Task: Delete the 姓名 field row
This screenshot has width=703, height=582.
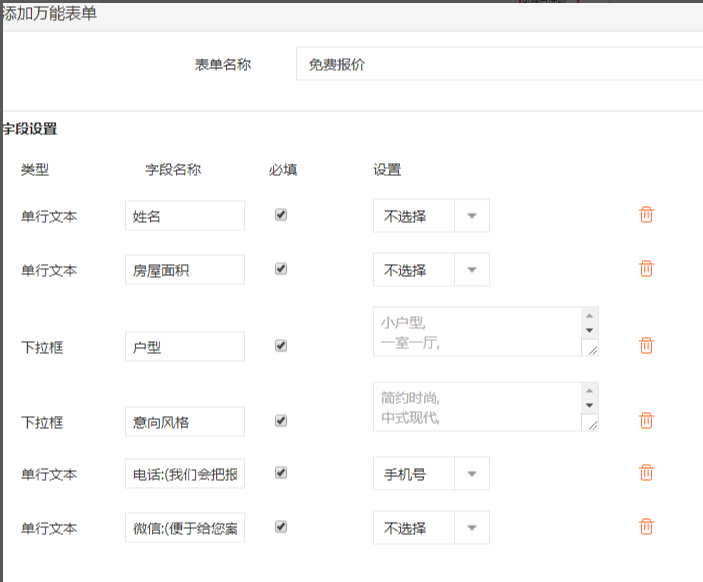Action: 646,215
